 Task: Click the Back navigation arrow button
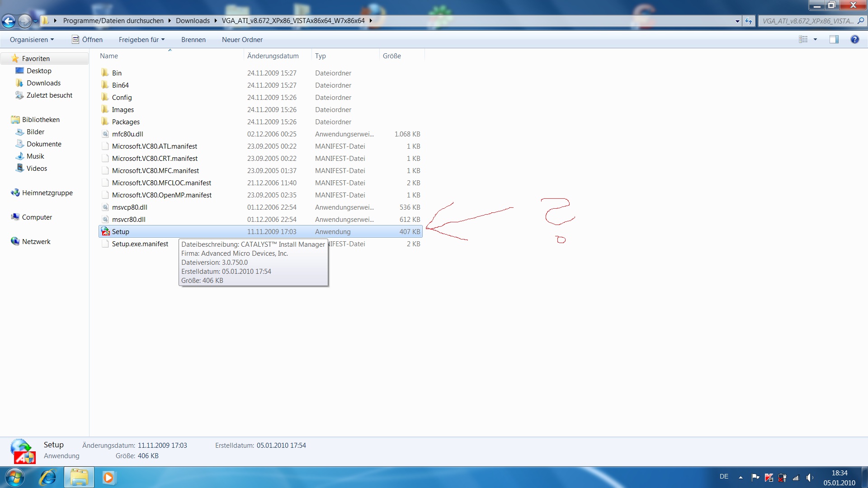pyautogui.click(x=9, y=21)
